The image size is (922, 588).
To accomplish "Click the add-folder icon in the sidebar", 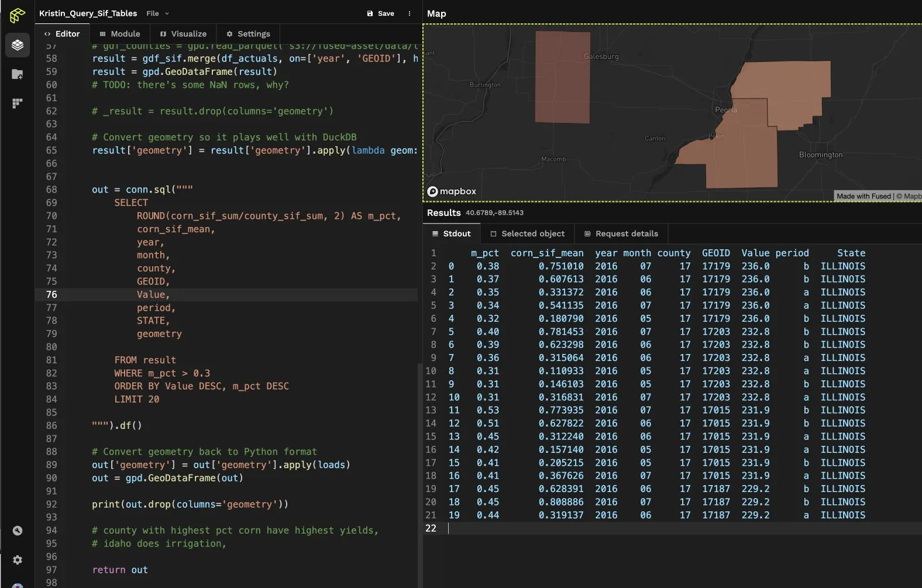I will click(18, 74).
